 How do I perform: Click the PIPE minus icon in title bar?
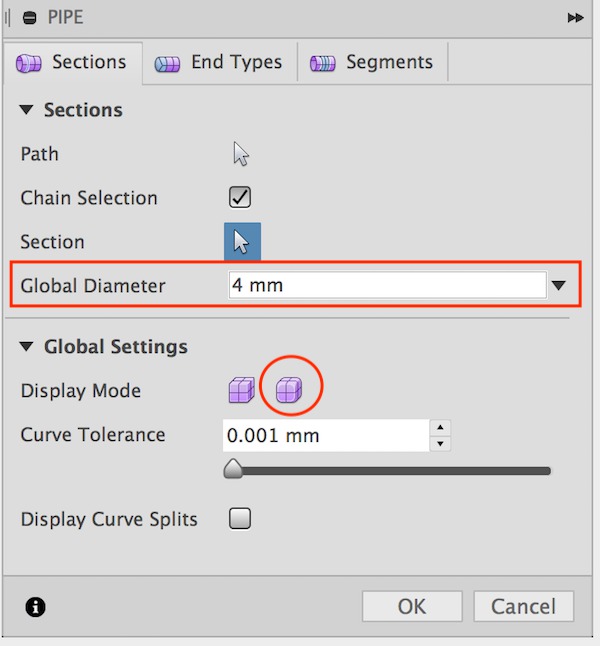coord(29,18)
